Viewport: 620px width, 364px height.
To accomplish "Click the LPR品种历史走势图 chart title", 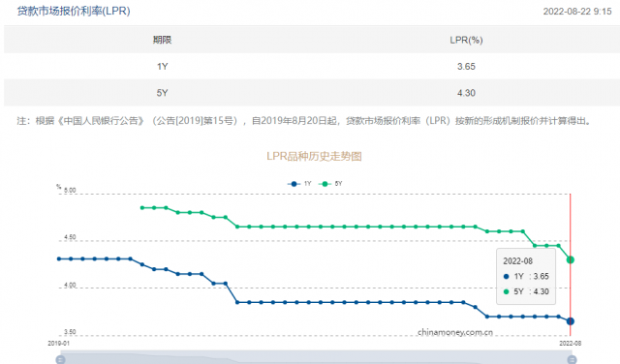I will [x=314, y=156].
